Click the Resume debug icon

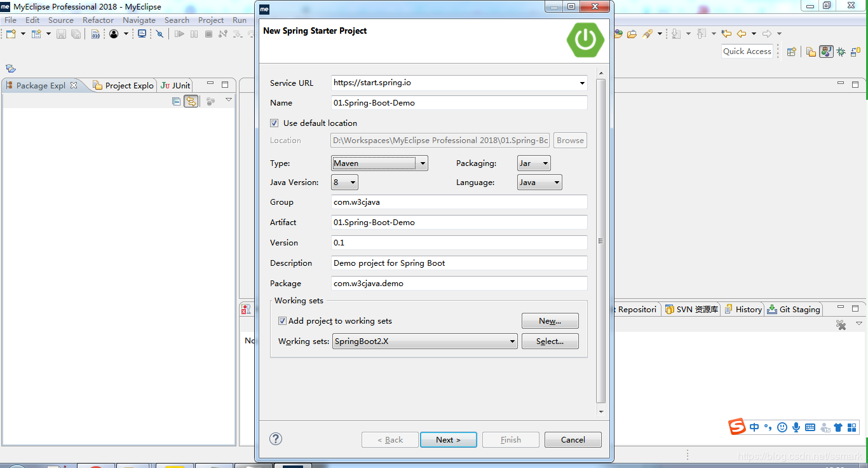tap(180, 34)
